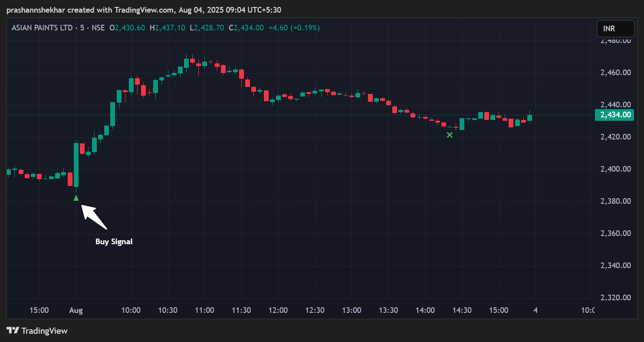Click the ASIAN PAINTS LTD symbol title
This screenshot has height=342, width=644.
(x=42, y=28)
